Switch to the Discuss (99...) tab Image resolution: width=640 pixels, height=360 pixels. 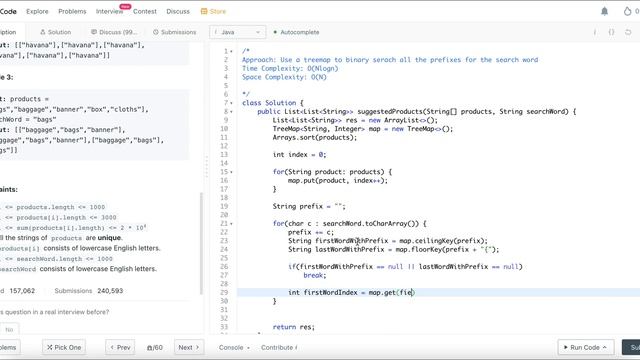(114, 32)
